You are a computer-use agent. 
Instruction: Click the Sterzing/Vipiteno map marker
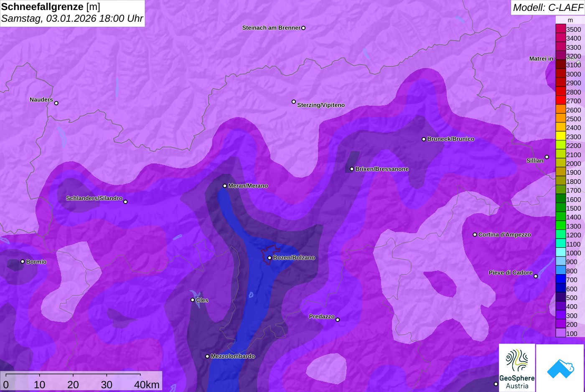tap(294, 102)
